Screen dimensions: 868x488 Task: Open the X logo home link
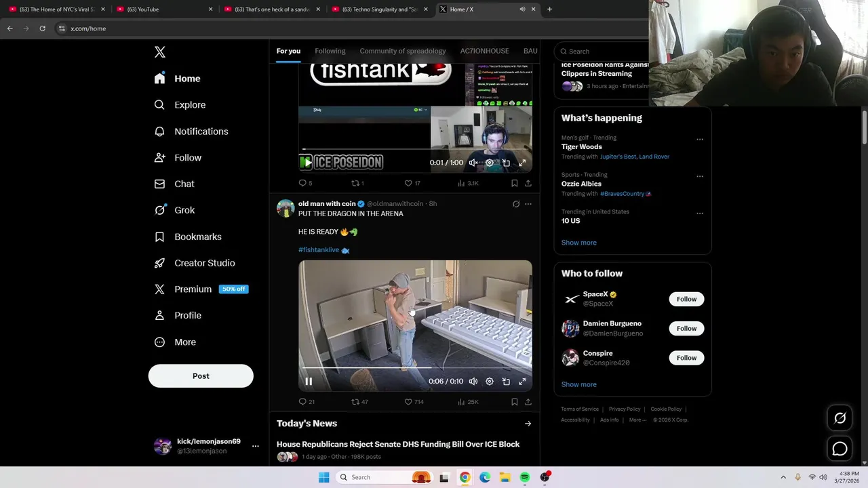160,52
